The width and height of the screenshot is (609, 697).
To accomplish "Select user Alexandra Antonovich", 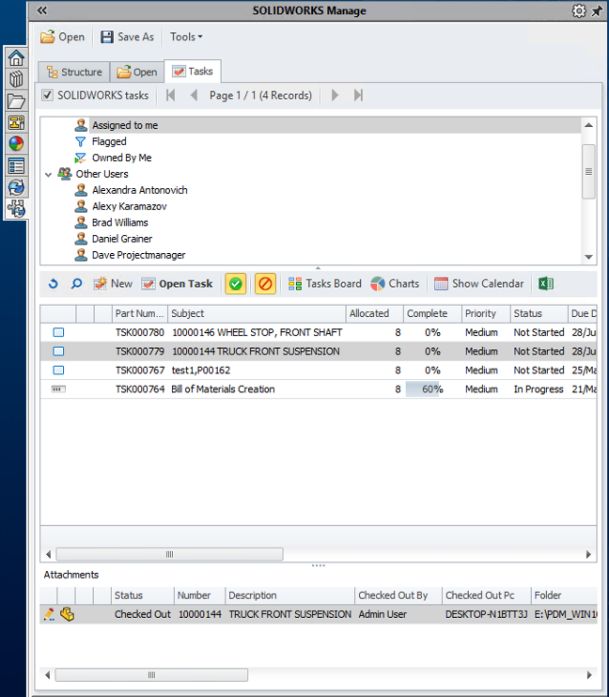I will click(x=140, y=190).
